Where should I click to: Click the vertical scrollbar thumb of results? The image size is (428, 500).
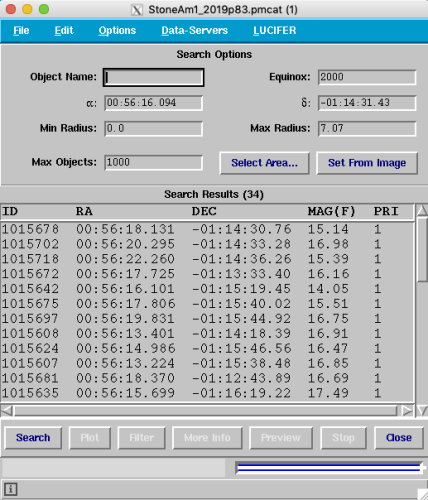point(422,250)
